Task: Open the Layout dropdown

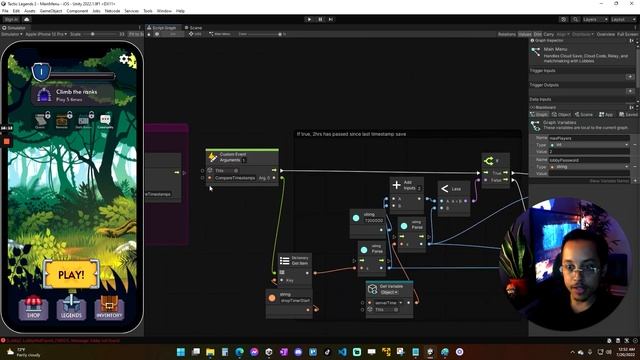Action: coord(623,19)
